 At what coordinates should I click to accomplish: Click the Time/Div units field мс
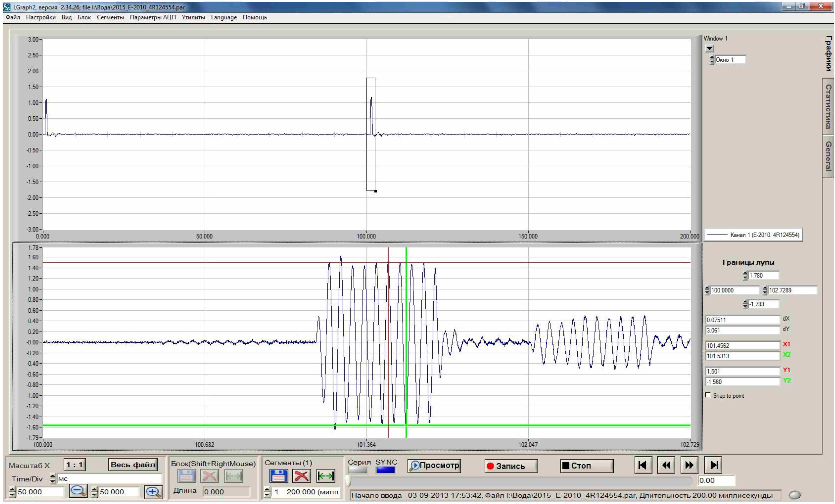tap(109, 479)
